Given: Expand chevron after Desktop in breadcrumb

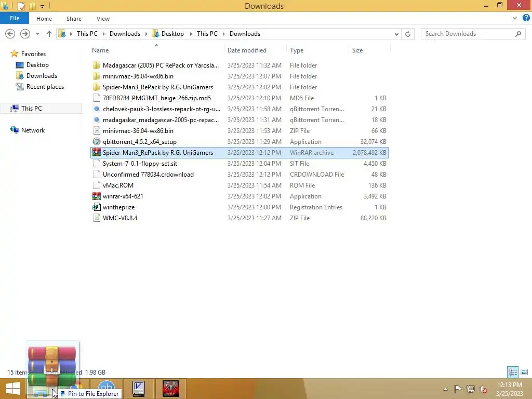Looking at the screenshot, I should coord(191,34).
